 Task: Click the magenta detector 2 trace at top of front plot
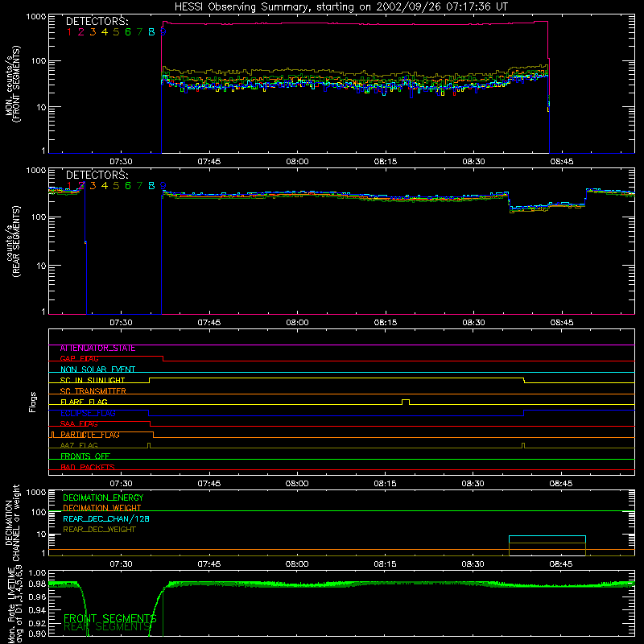point(355,24)
